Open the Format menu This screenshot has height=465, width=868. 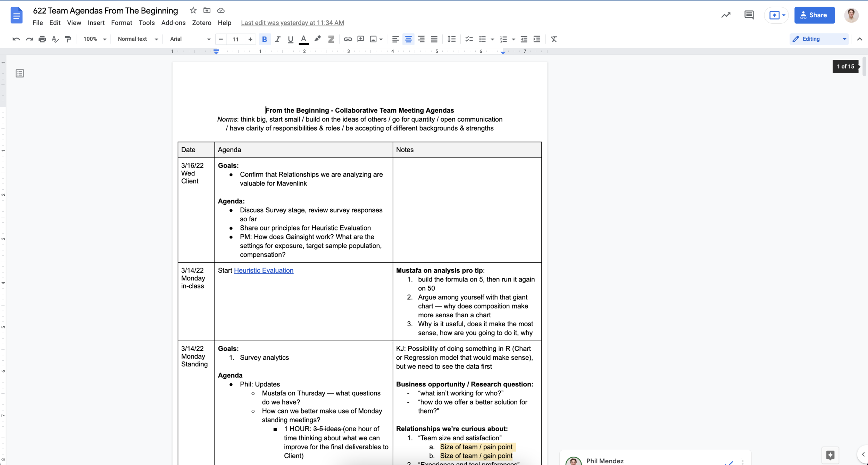[122, 23]
